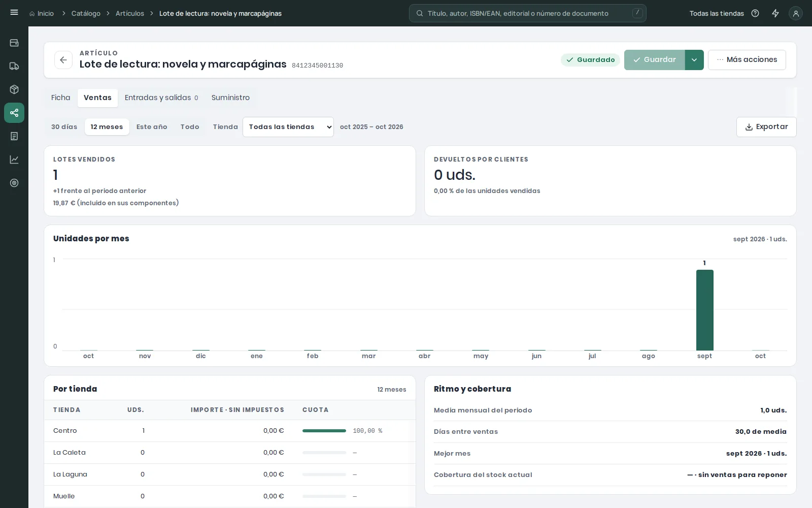The height and width of the screenshot is (508, 812).
Task: Click the EAN code 8412345001130
Action: tap(317, 66)
